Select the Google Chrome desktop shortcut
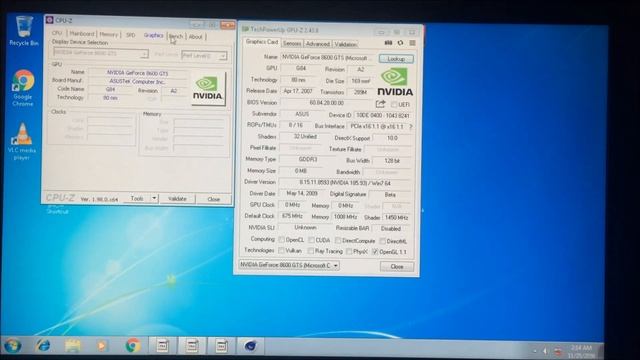The image size is (640, 360). [x=23, y=87]
